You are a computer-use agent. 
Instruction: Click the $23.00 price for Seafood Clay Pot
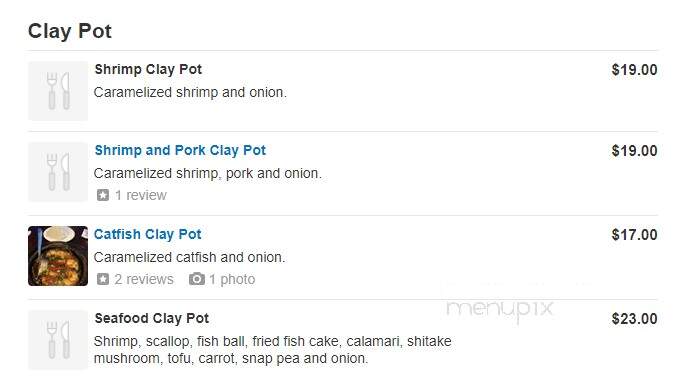pos(634,319)
